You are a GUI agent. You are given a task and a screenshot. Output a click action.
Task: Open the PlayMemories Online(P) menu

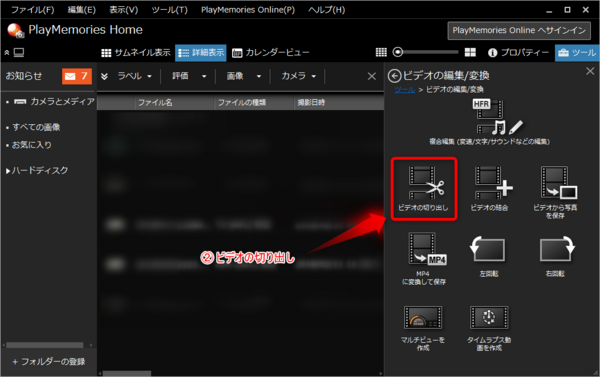(x=248, y=10)
